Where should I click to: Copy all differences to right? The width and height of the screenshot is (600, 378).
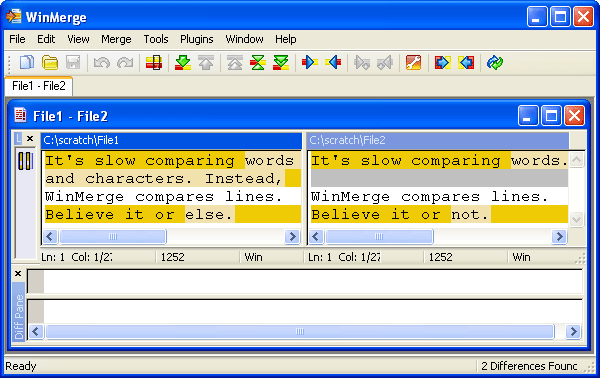442,62
